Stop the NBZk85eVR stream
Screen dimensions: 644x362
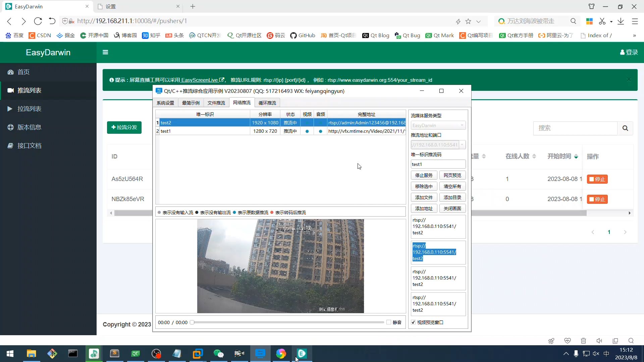597,199
